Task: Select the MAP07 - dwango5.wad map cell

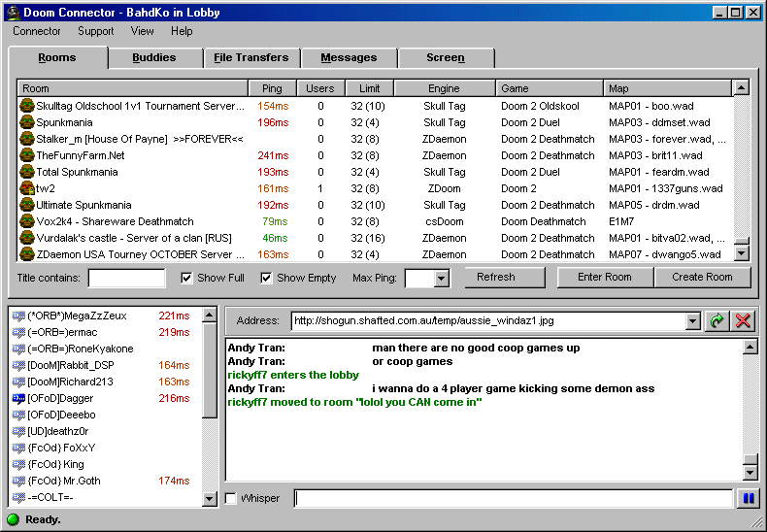Action: [x=664, y=254]
